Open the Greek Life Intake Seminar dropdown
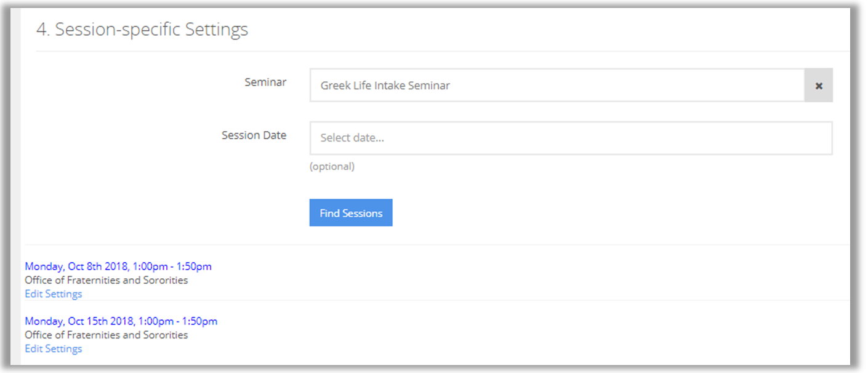This screenshot has width=868, height=373. pyautogui.click(x=557, y=86)
